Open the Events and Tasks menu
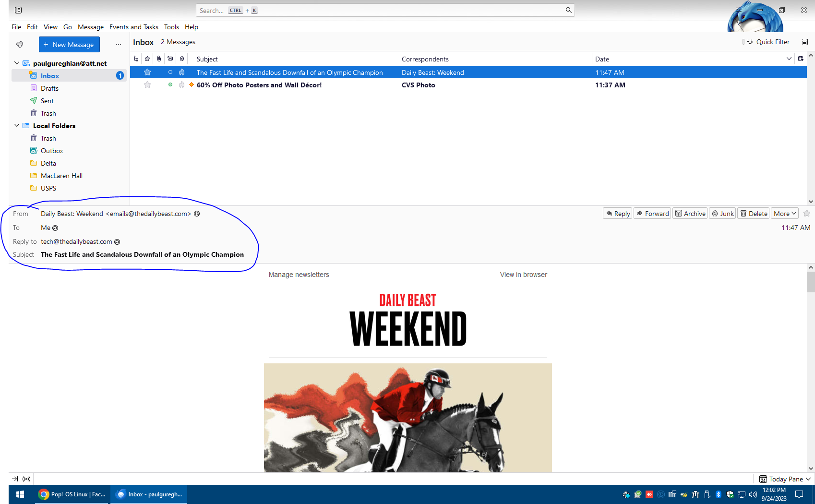This screenshot has height=504, width=815. coord(134,27)
